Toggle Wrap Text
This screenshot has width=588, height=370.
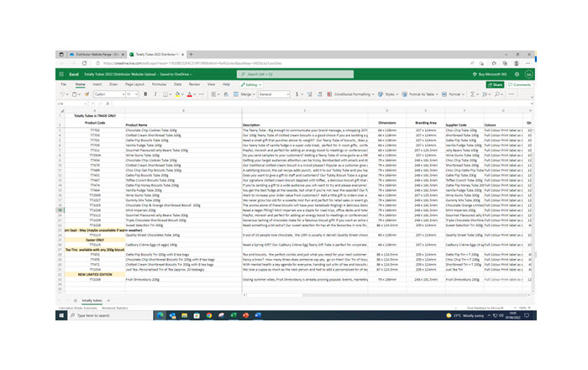tap(226, 94)
